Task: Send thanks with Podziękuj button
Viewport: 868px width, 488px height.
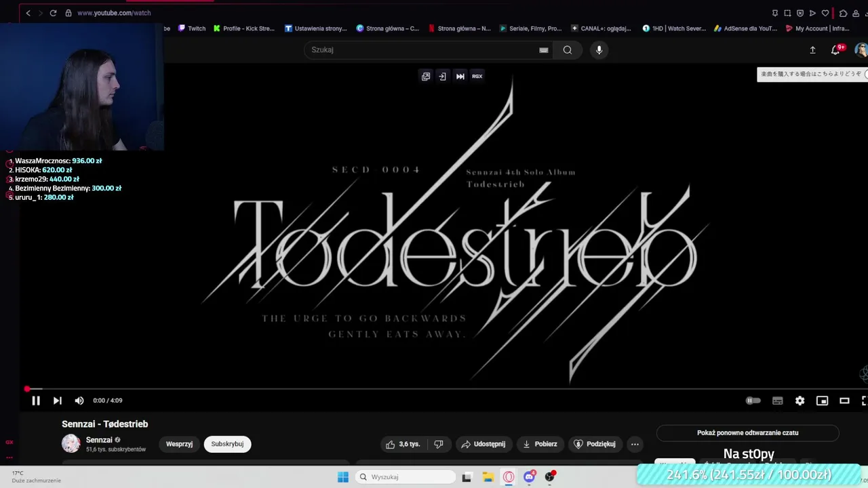Action: coord(595,444)
